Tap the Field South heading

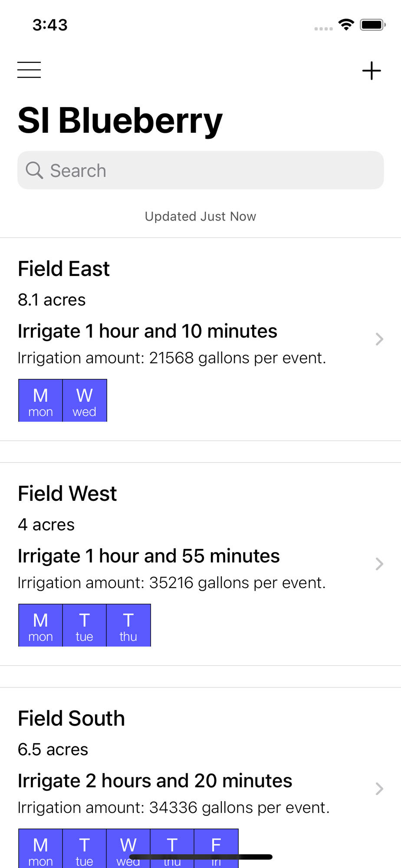click(71, 718)
